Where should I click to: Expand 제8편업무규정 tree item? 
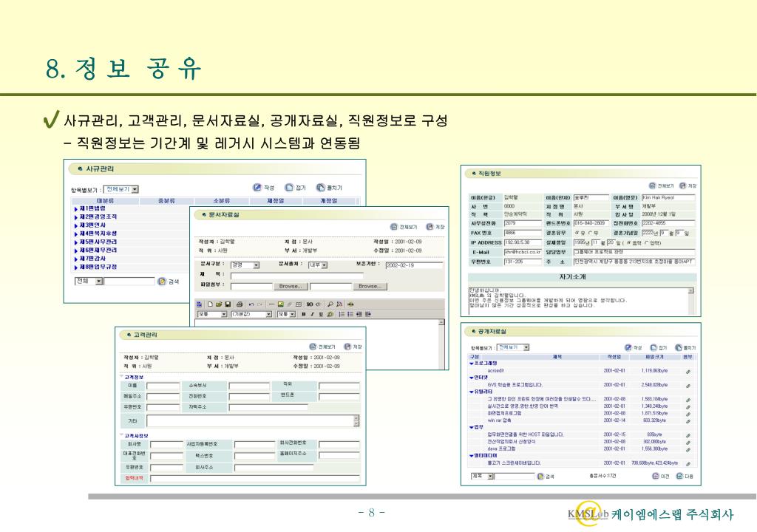[x=76, y=267]
